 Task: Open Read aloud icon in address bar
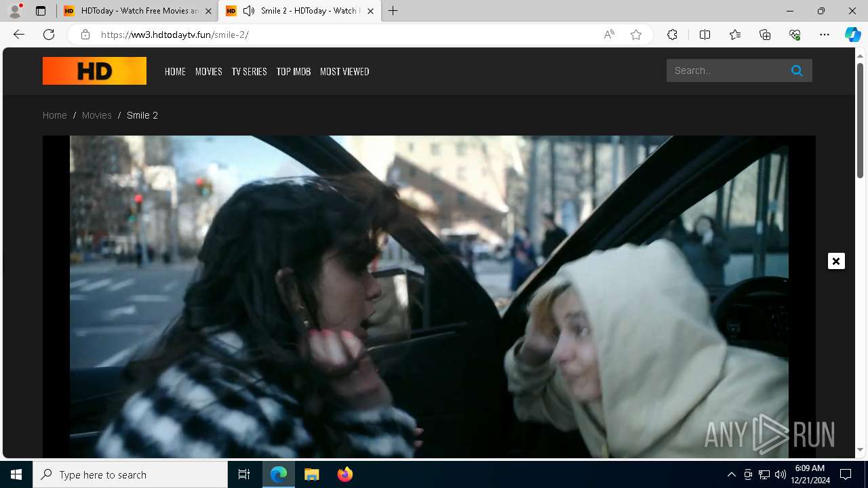coord(609,35)
